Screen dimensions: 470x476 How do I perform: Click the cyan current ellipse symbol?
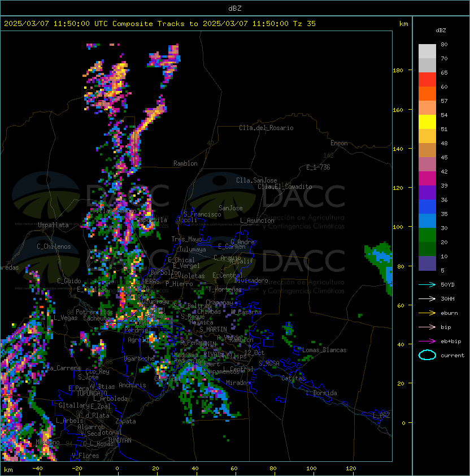[427, 355]
